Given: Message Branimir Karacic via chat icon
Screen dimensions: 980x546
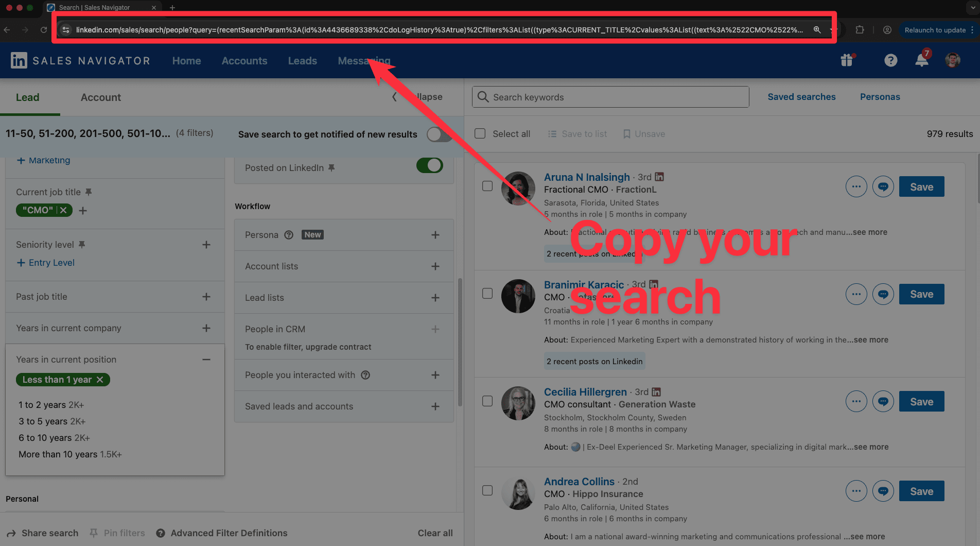Looking at the screenshot, I should tap(883, 294).
